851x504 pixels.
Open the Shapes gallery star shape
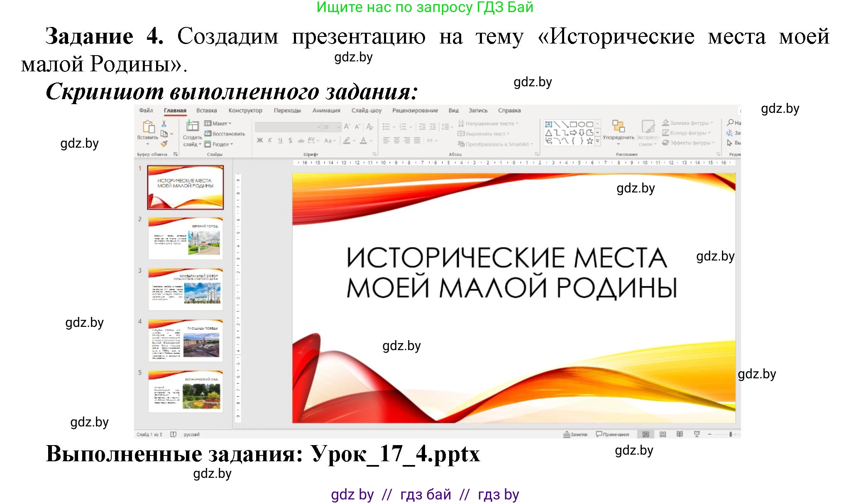tap(590, 140)
